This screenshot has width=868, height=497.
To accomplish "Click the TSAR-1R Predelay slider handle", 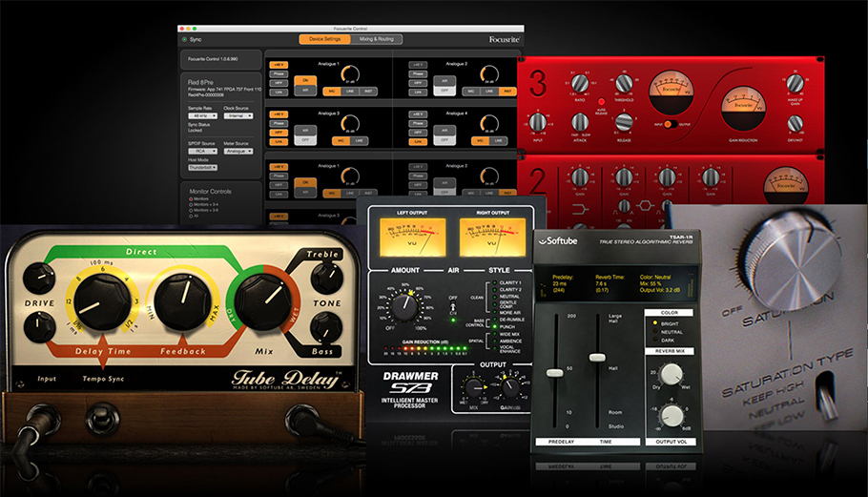I will 555,373.
